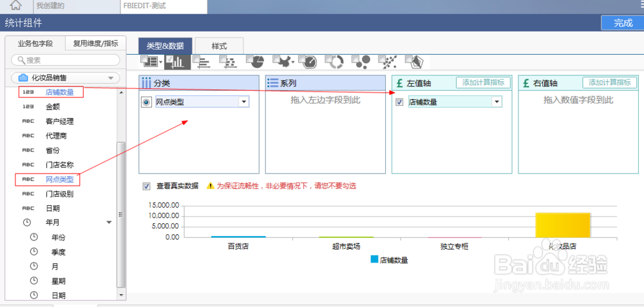Image resolution: width=644 pixels, height=307 pixels.
Task: Select the pie chart type icon
Action: click(254, 62)
